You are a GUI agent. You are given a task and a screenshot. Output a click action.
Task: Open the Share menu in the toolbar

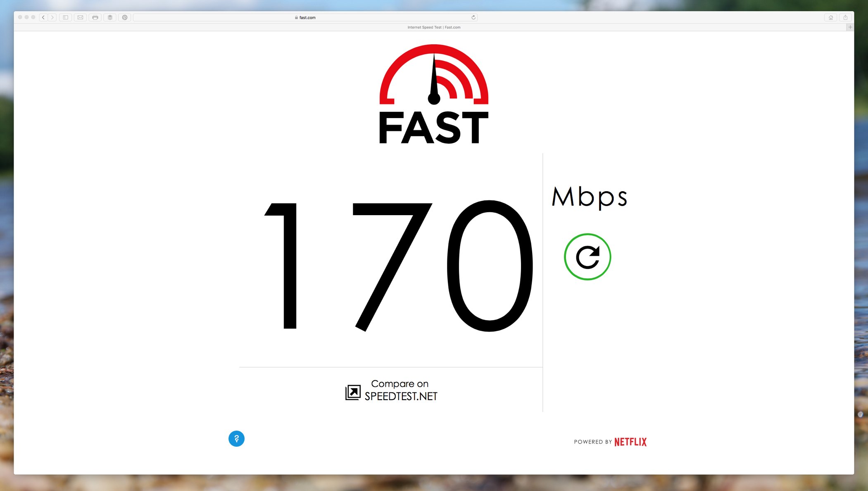(845, 17)
